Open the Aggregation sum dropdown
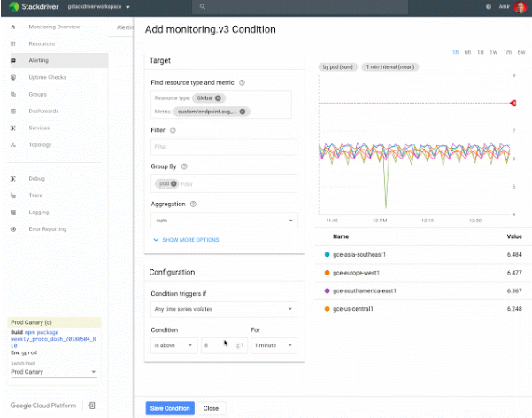Screen dimensions: 532x418 [223, 221]
